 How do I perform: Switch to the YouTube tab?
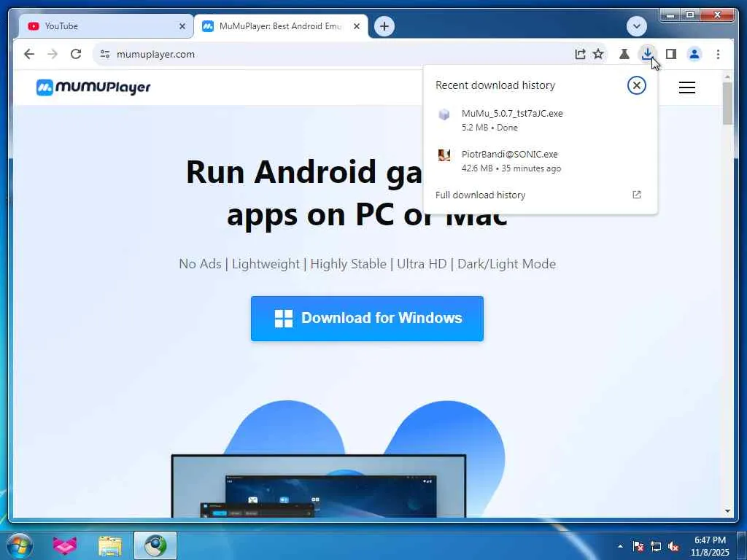click(106, 26)
